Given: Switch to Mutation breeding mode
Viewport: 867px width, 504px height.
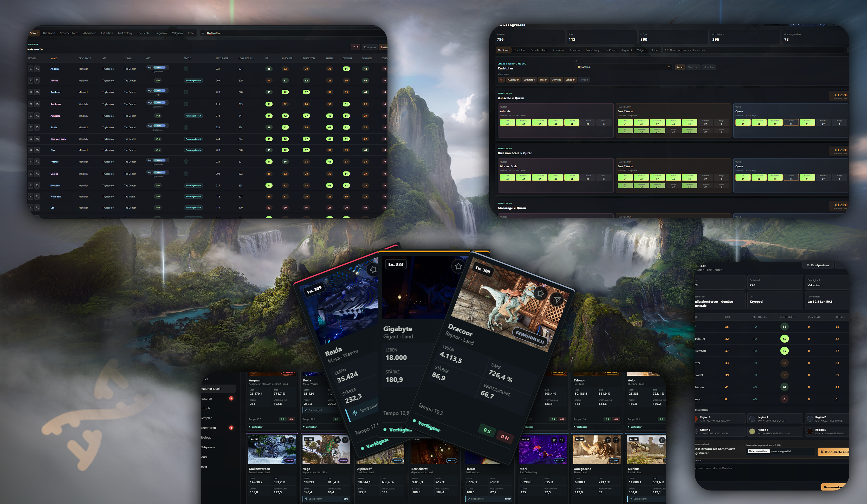Looking at the screenshot, I should tap(708, 67).
